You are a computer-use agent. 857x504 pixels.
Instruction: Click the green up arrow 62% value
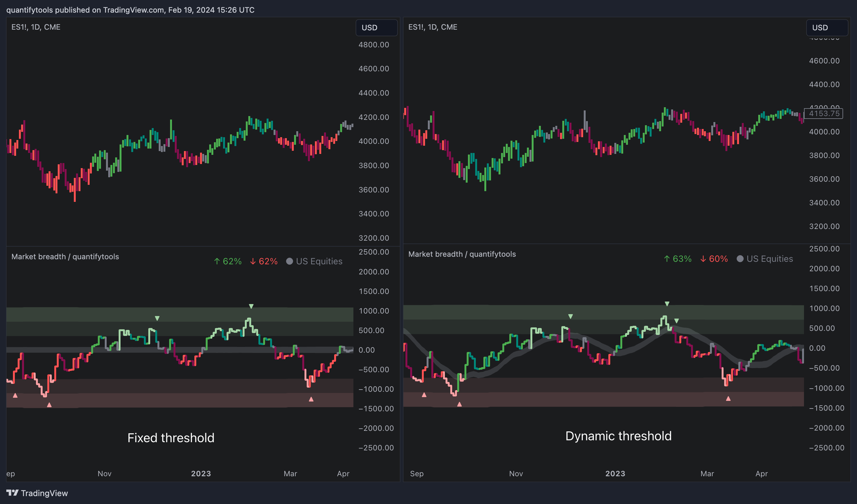[228, 261]
